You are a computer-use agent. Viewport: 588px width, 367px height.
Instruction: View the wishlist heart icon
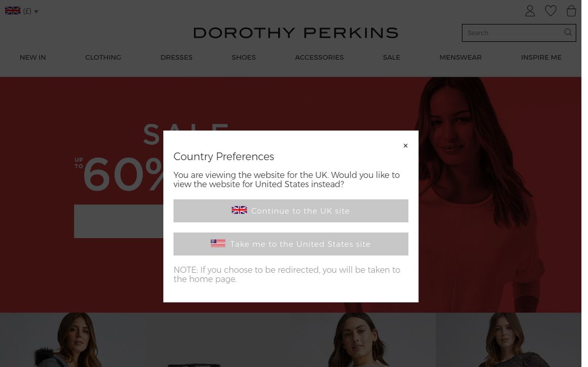(550, 11)
